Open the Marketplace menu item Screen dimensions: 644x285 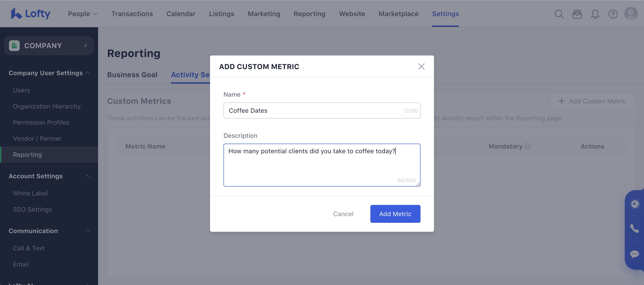coord(399,14)
